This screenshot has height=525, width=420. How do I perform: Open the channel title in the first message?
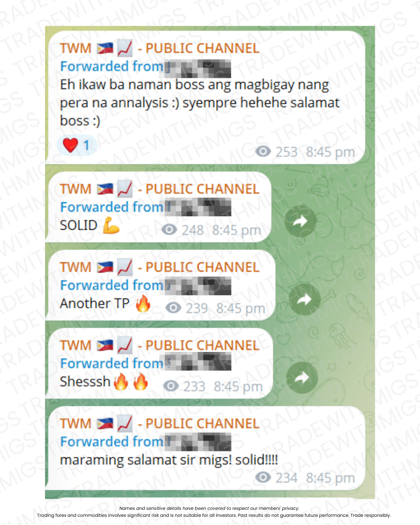tap(159, 48)
